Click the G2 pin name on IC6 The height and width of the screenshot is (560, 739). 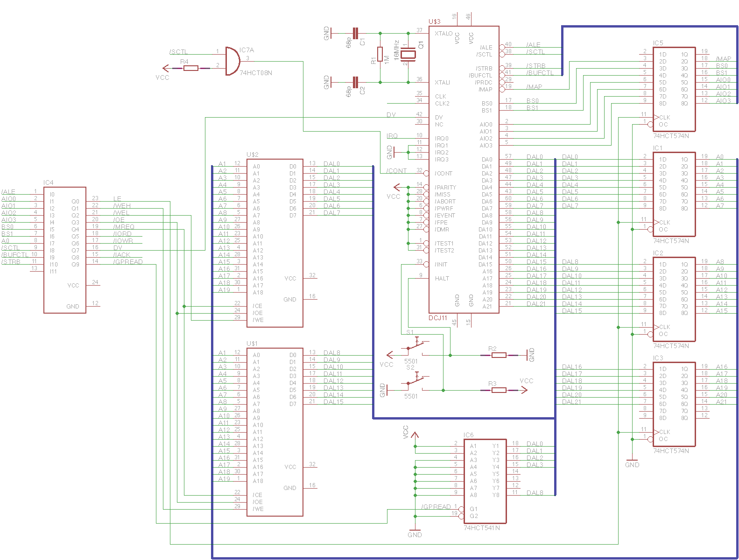(474, 516)
